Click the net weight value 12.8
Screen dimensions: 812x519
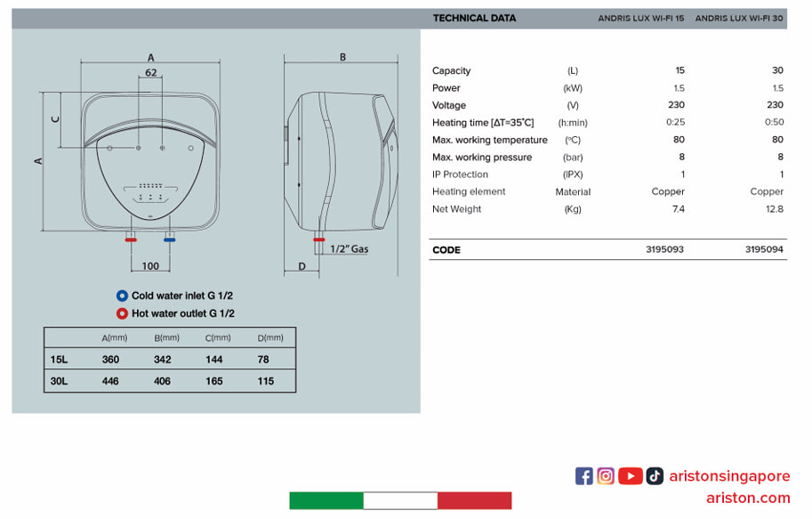tap(775, 209)
